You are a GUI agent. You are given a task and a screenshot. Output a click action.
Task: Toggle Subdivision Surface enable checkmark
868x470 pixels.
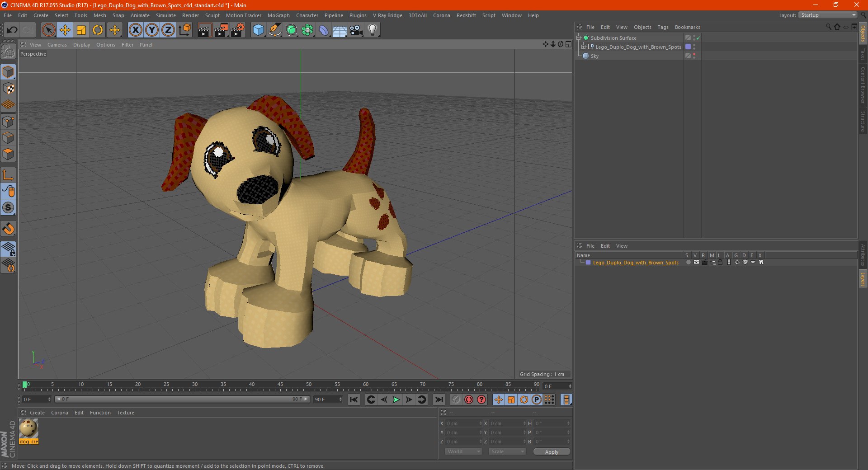pos(698,38)
